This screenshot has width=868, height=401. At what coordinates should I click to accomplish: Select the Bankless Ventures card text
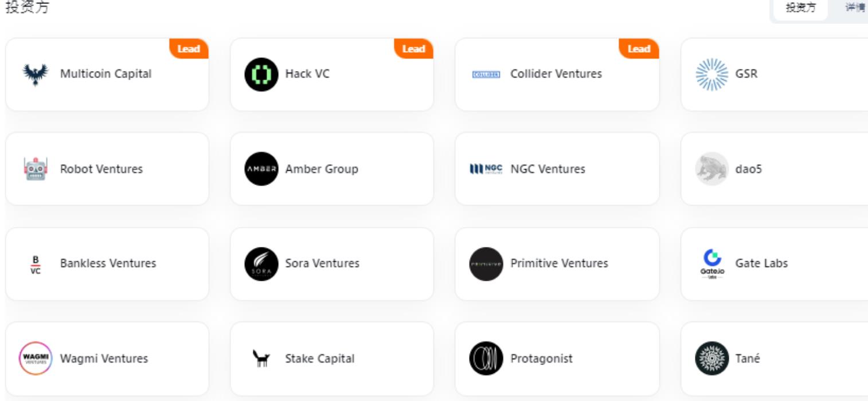click(108, 264)
